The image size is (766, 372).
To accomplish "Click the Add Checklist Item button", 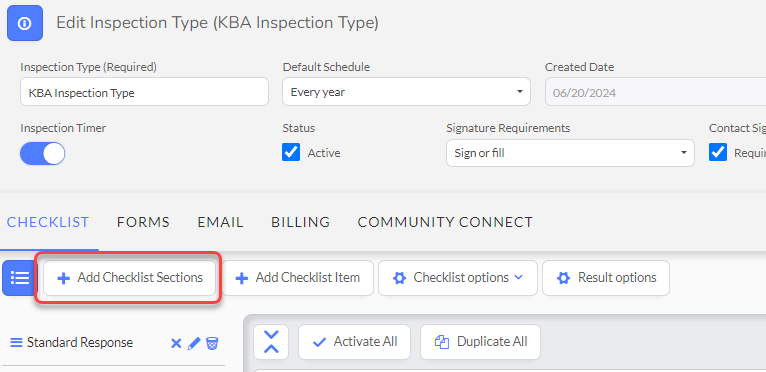I will pos(298,278).
